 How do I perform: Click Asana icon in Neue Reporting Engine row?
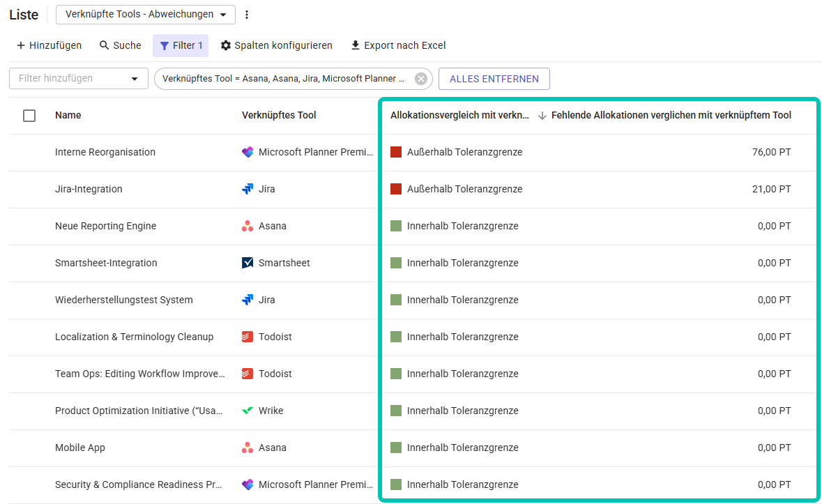[x=248, y=226]
